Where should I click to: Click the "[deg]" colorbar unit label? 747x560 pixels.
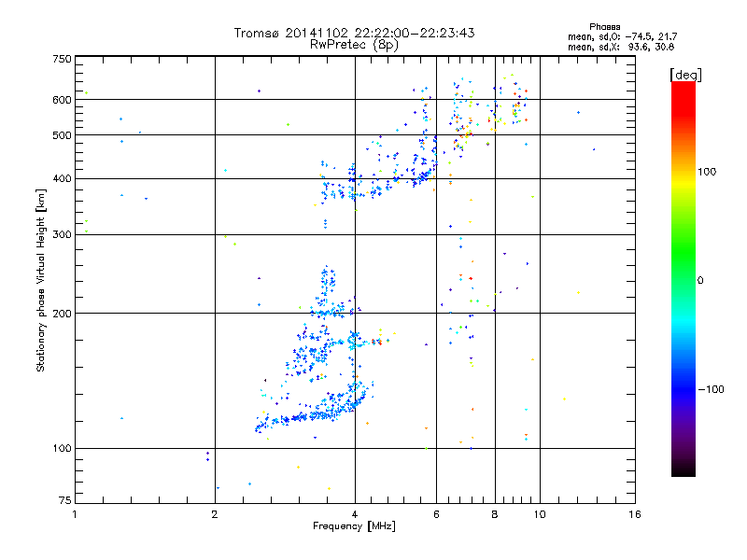click(685, 75)
